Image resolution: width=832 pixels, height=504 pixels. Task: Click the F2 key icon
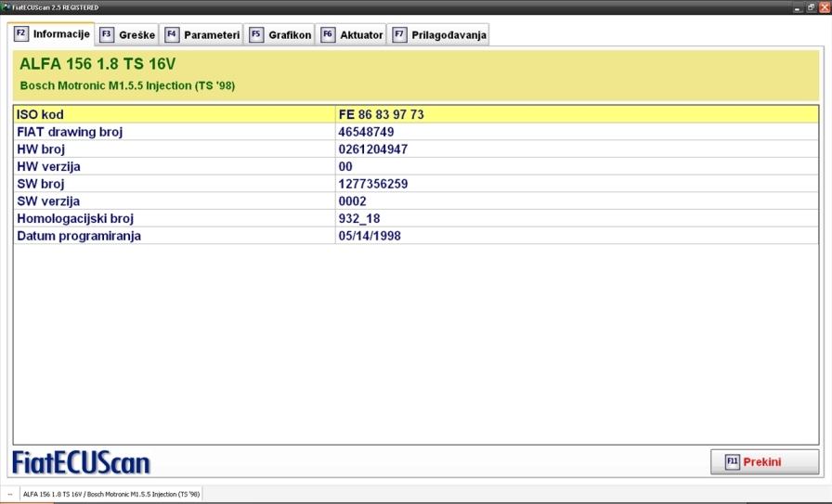pyautogui.click(x=20, y=33)
